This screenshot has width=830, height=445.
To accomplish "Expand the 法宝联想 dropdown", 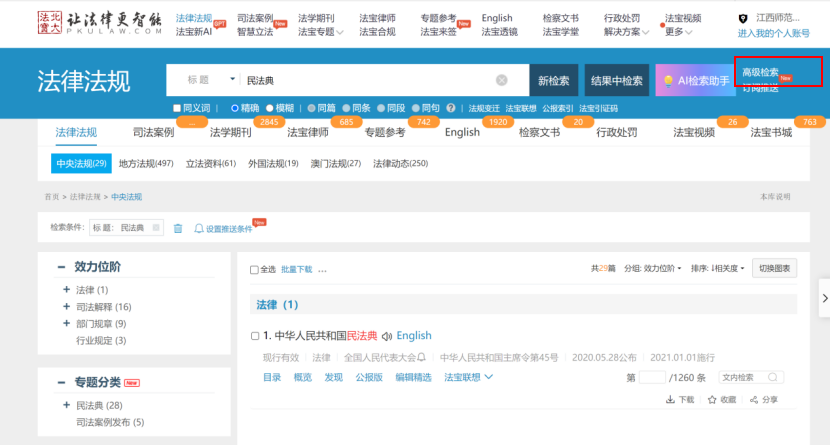I will [x=468, y=377].
